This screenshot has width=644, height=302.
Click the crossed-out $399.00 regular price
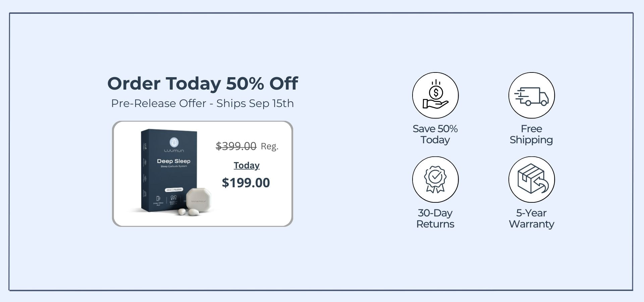coord(236,146)
